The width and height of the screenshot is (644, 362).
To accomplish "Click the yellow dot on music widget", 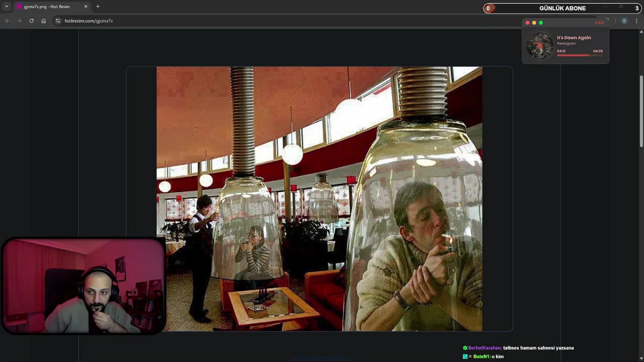I will coord(534,23).
